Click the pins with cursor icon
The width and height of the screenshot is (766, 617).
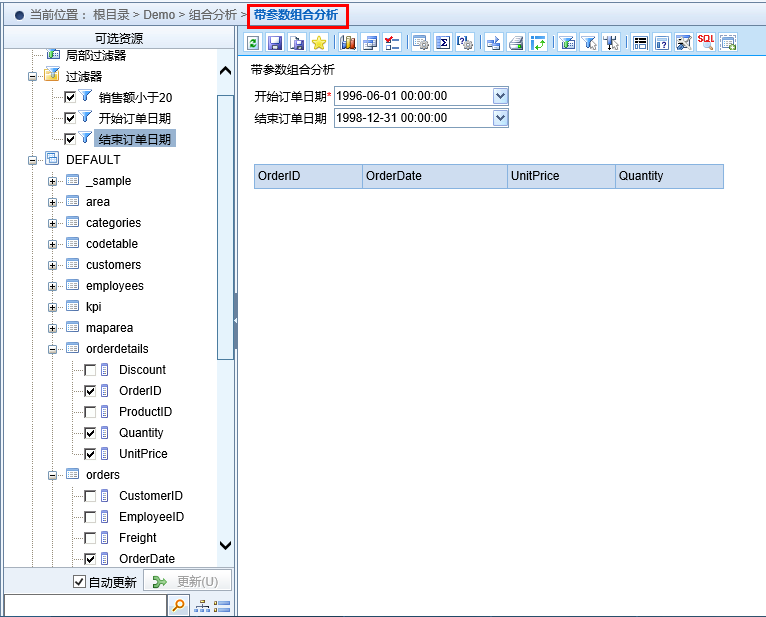point(611,43)
